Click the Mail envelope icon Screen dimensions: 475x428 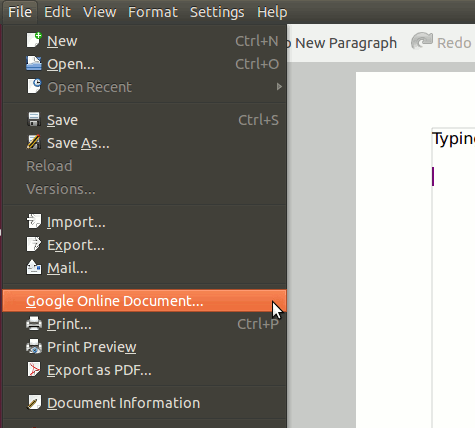click(x=34, y=267)
